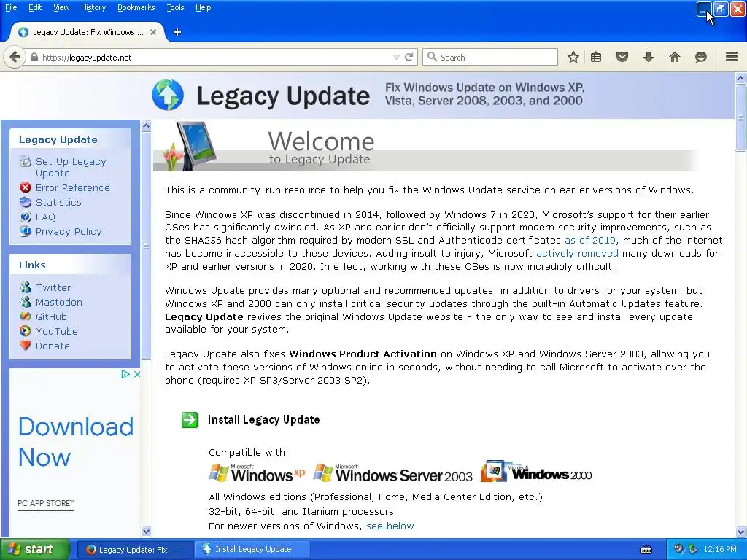
Task: Click the Legacy Update globe logo
Action: pyautogui.click(x=168, y=95)
